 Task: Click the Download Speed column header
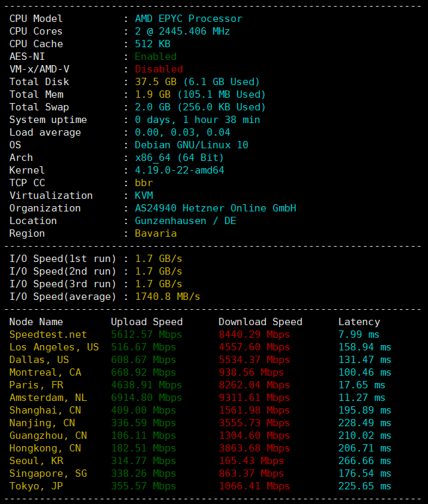point(260,322)
